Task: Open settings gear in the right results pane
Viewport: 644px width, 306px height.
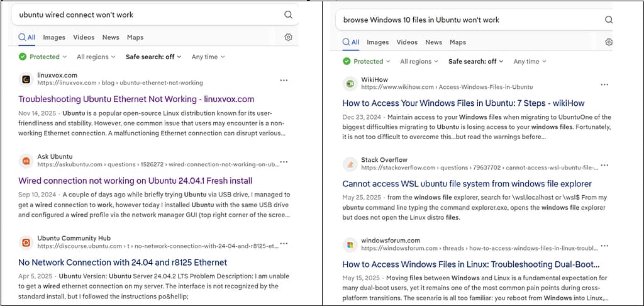Action: [608, 42]
